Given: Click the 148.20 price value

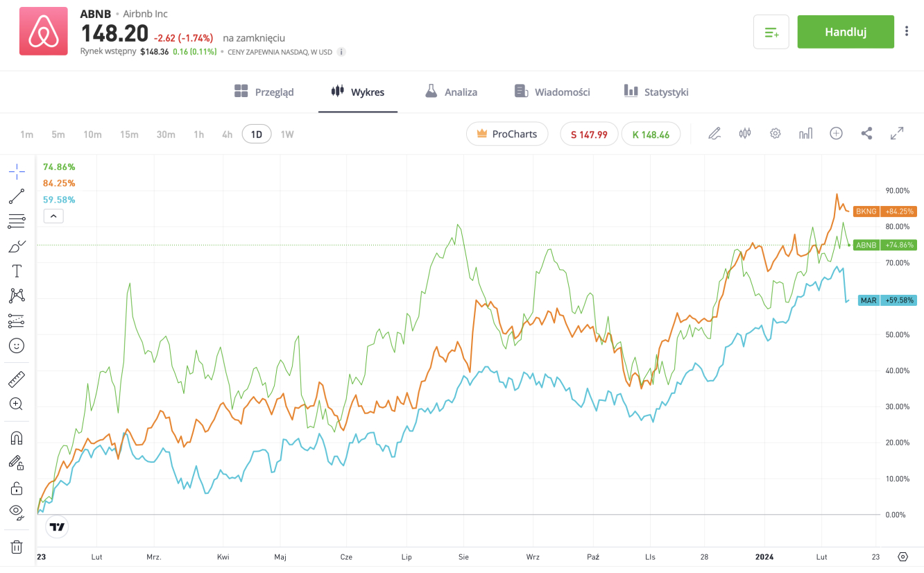Looking at the screenshot, I should [114, 34].
